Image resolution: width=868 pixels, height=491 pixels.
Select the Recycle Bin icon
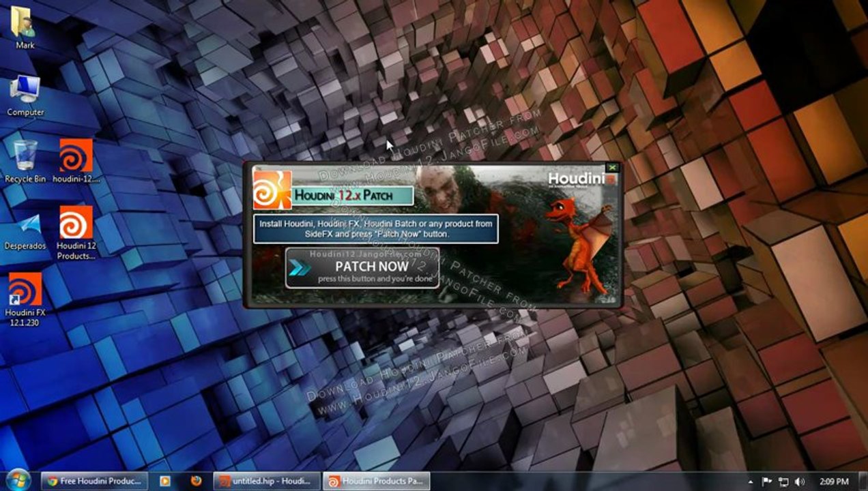coord(25,162)
